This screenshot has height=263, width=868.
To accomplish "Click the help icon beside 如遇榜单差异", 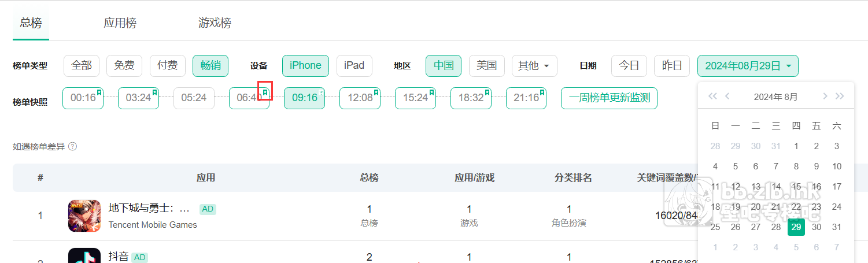I will tap(72, 147).
